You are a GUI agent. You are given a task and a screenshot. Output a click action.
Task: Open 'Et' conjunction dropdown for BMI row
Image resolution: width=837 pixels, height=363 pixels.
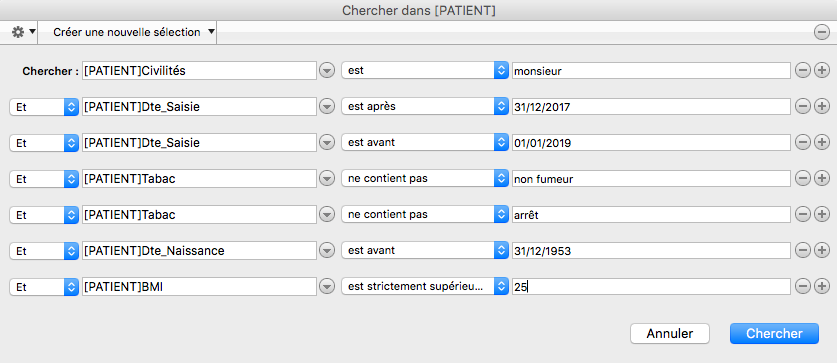coord(44,287)
